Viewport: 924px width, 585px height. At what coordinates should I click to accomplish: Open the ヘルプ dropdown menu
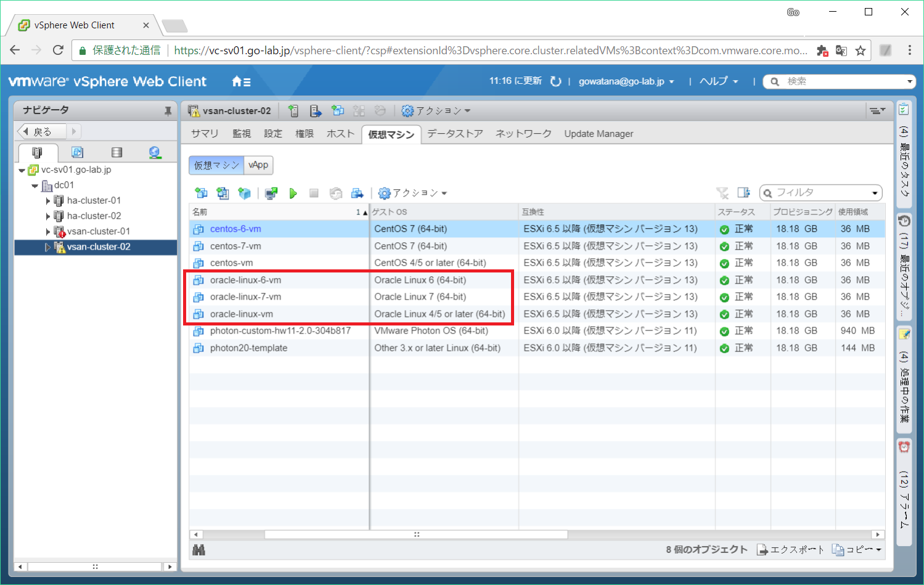719,81
